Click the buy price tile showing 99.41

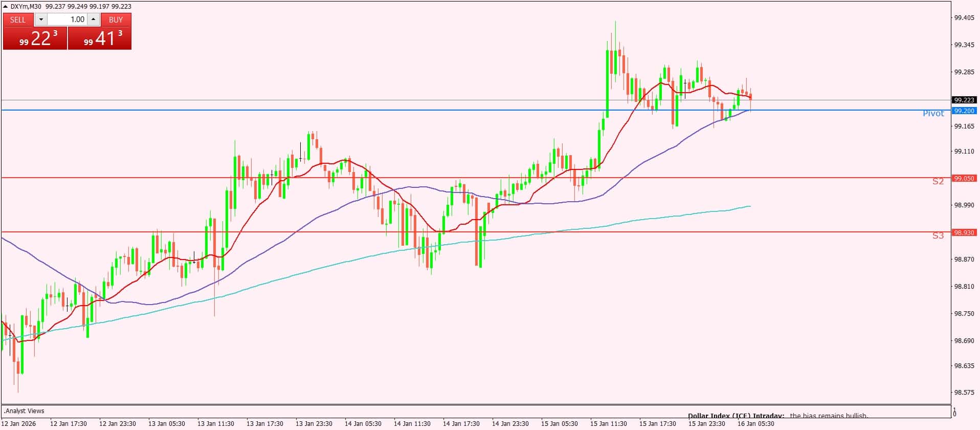pyautogui.click(x=100, y=38)
